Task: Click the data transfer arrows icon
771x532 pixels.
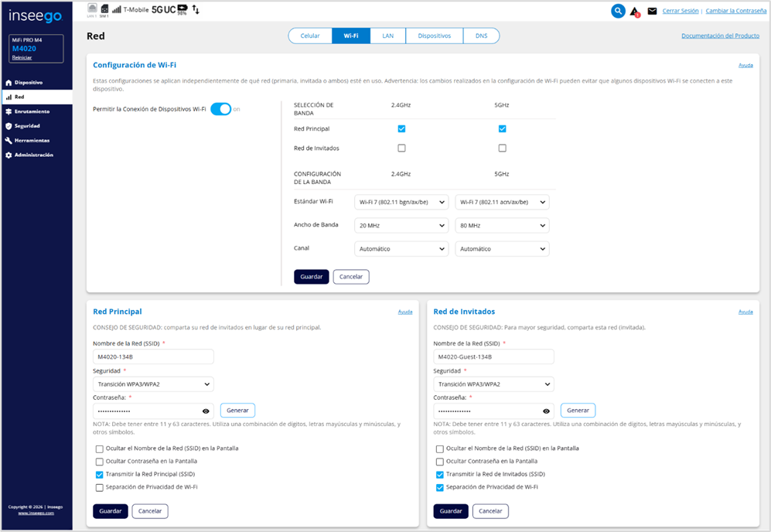Action: point(196,10)
